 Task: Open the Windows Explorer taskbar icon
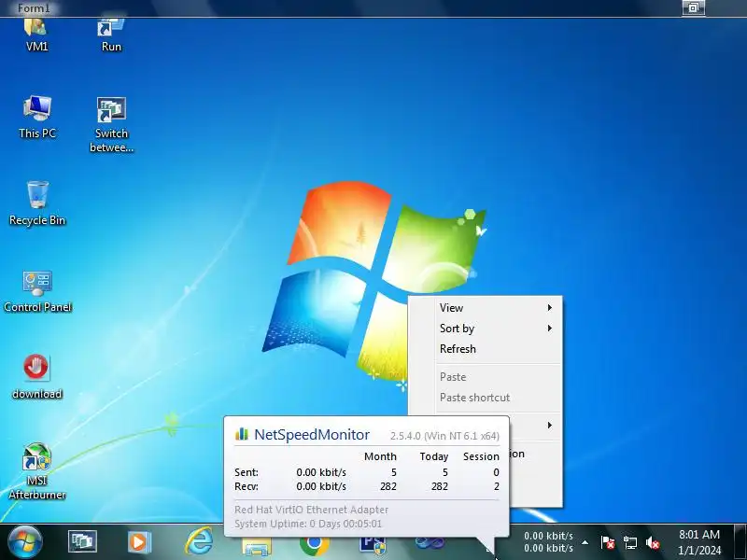pos(257,547)
